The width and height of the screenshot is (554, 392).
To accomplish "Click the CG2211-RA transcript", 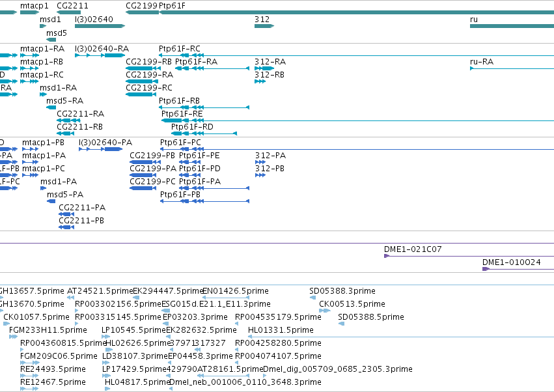I will pyautogui.click(x=68, y=120).
